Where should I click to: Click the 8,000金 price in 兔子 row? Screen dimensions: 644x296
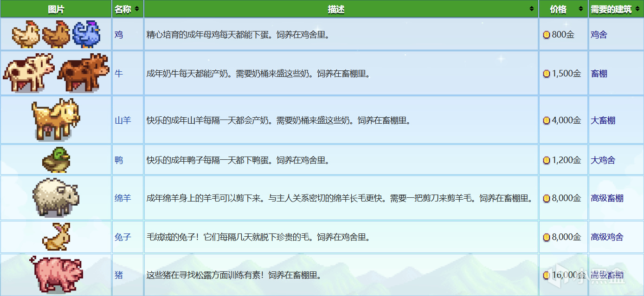point(567,237)
